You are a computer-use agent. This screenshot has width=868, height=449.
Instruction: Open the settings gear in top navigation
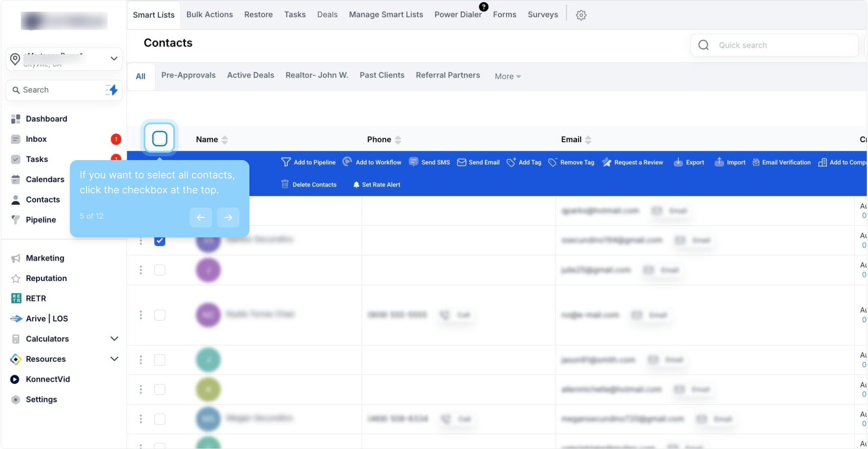(581, 15)
